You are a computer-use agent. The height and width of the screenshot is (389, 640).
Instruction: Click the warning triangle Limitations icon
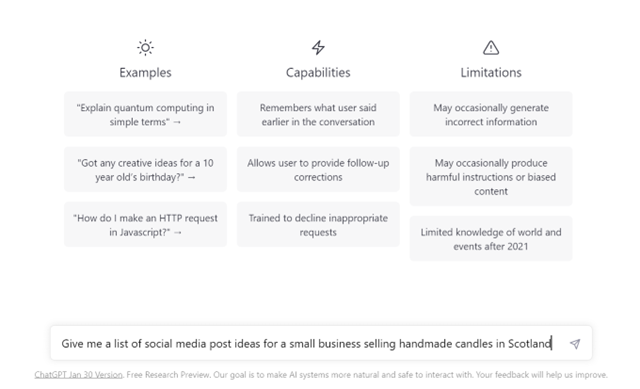[x=491, y=48]
